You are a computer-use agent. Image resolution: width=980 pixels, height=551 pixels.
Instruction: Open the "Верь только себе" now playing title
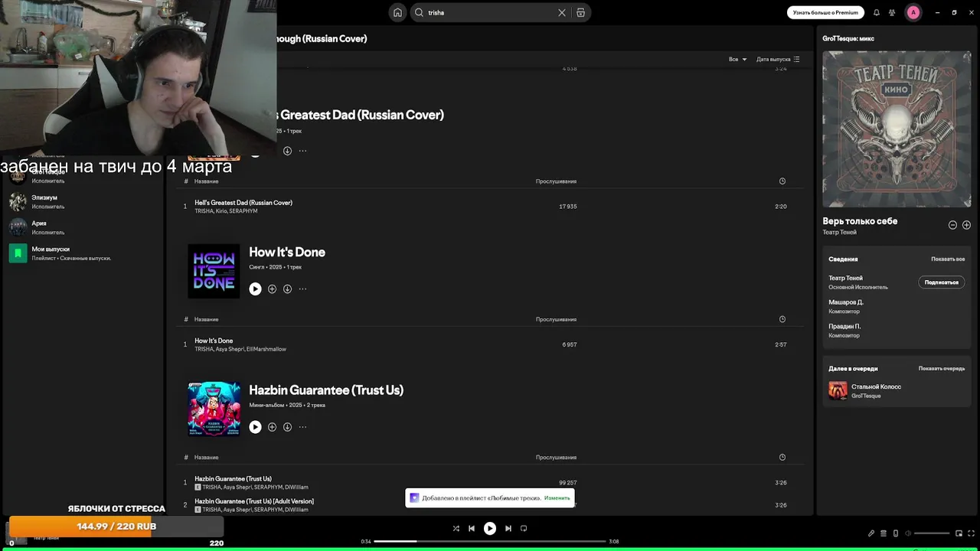[860, 221]
